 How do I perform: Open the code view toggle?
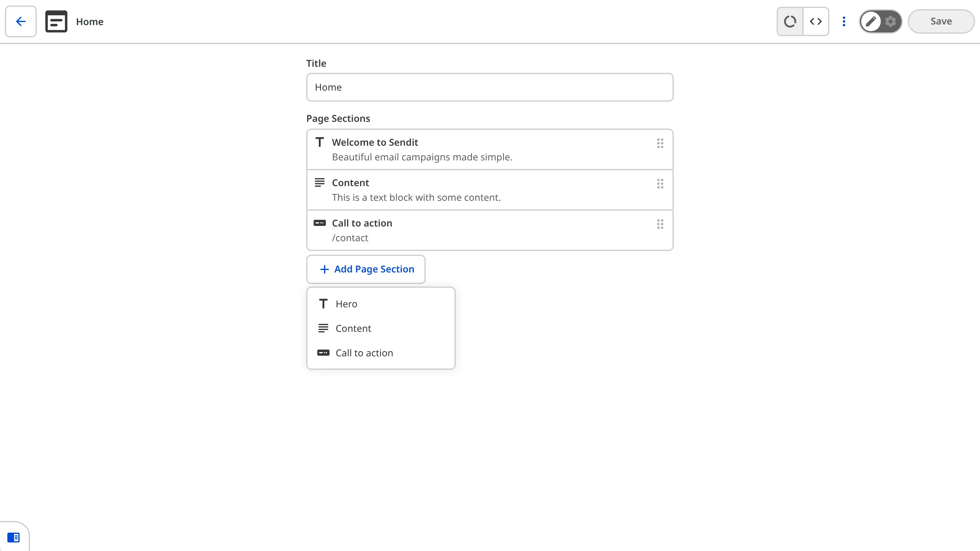coord(816,21)
